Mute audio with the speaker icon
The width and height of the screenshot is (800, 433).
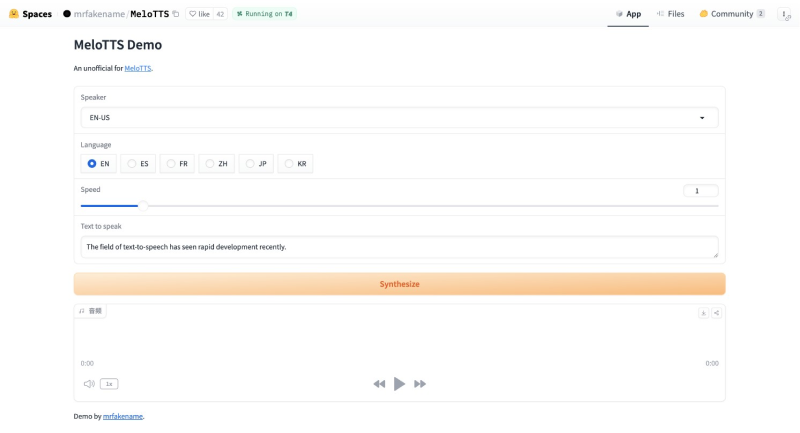89,384
